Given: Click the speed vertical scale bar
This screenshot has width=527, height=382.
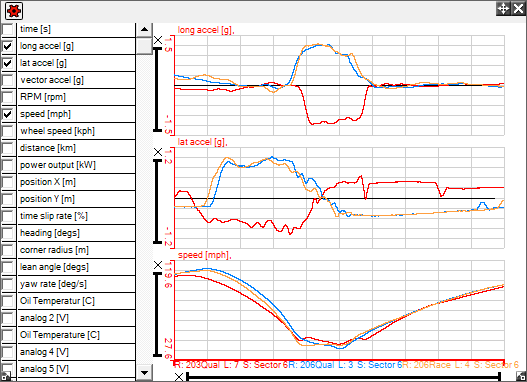Looking at the screenshot, I should point(158,314).
